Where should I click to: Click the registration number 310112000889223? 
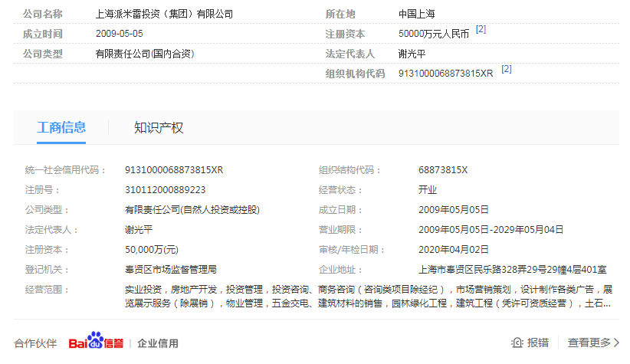(165, 190)
